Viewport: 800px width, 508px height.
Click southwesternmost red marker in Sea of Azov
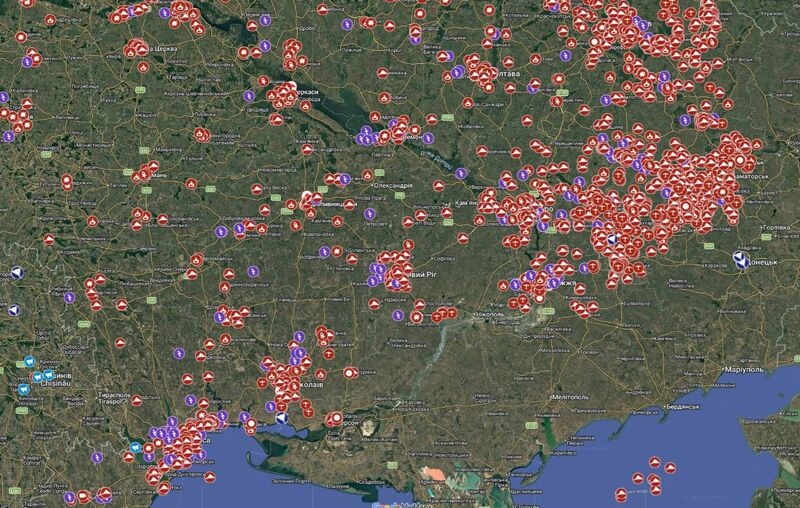coord(620,491)
